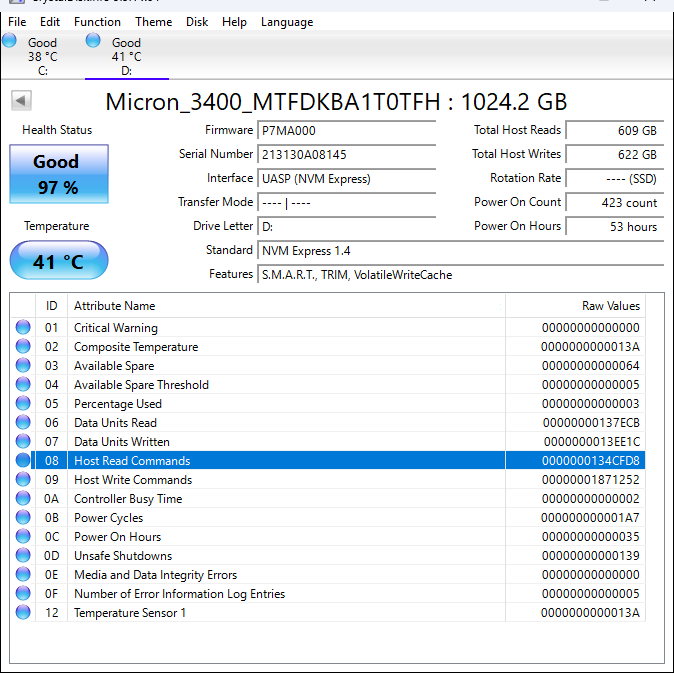Click status orb for Media and Data Integrity Errors

pos(23,574)
